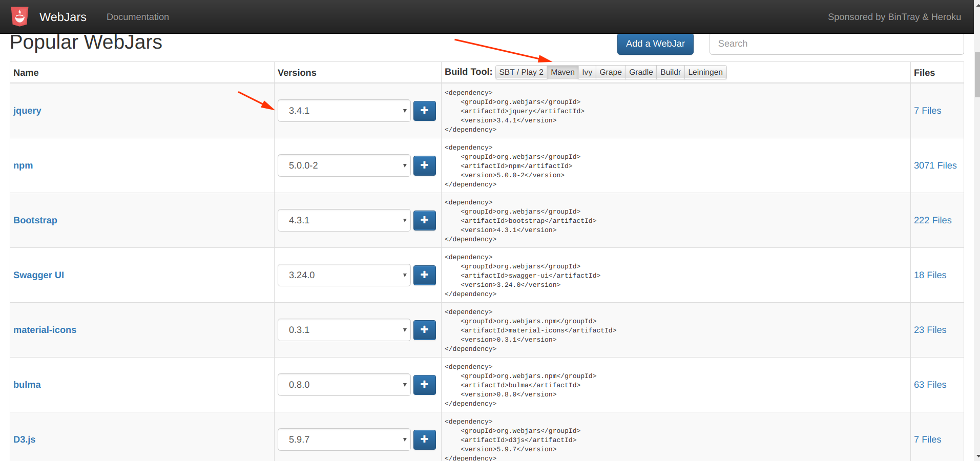This screenshot has width=980, height=461.
Task: Open the material-icons library link
Action: 45,330
